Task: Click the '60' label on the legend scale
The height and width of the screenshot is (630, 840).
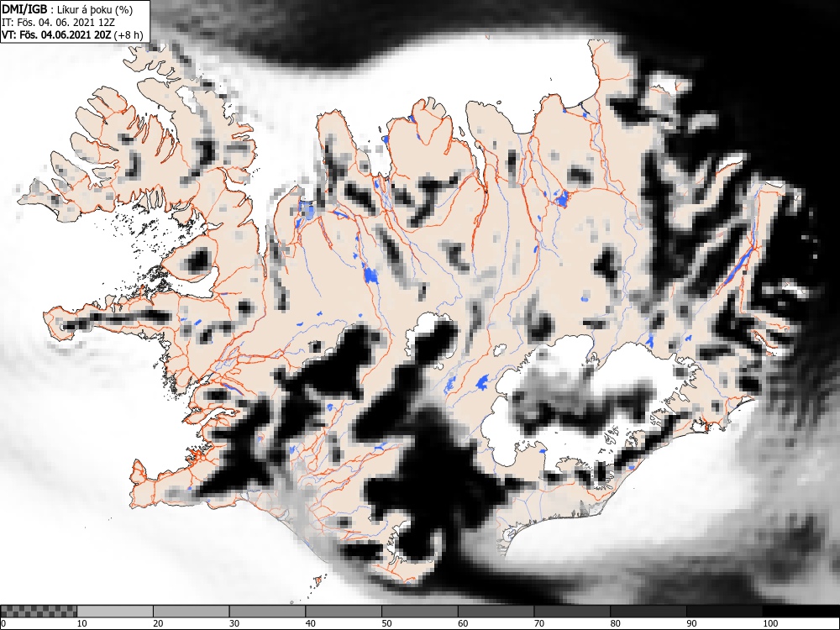Action: coord(463,623)
